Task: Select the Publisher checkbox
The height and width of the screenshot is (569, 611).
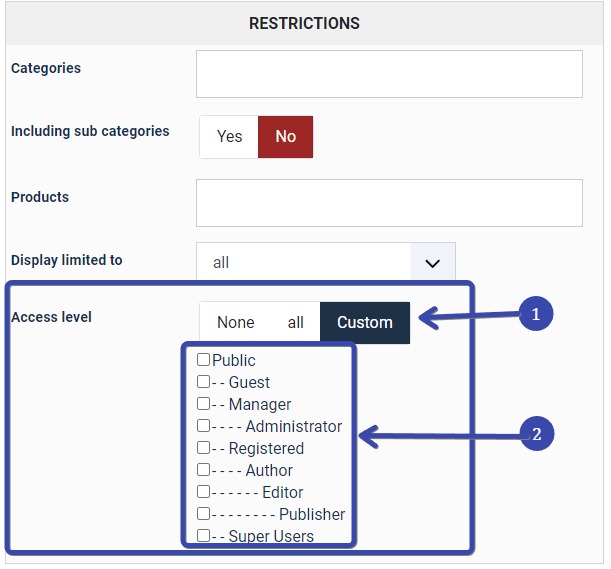Action: click(204, 514)
